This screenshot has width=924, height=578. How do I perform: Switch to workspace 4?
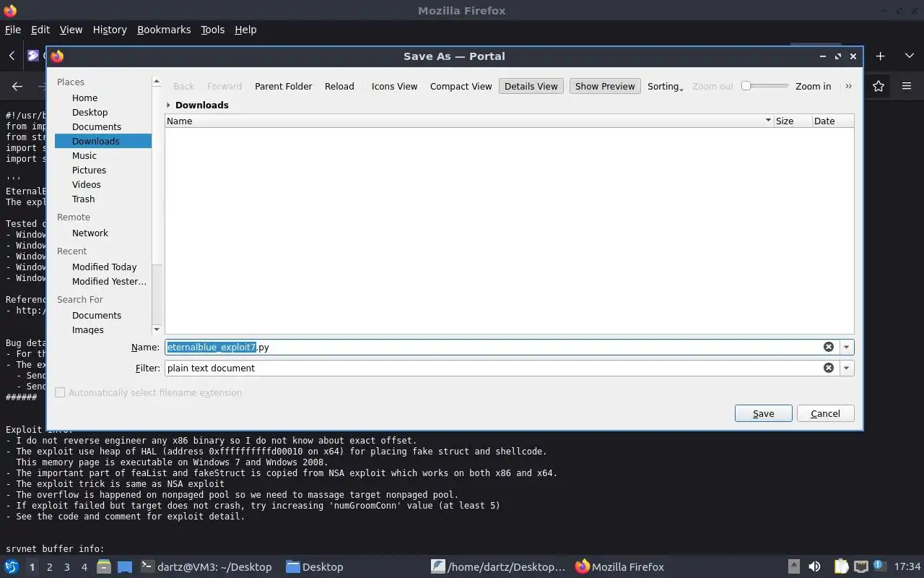tap(84, 566)
